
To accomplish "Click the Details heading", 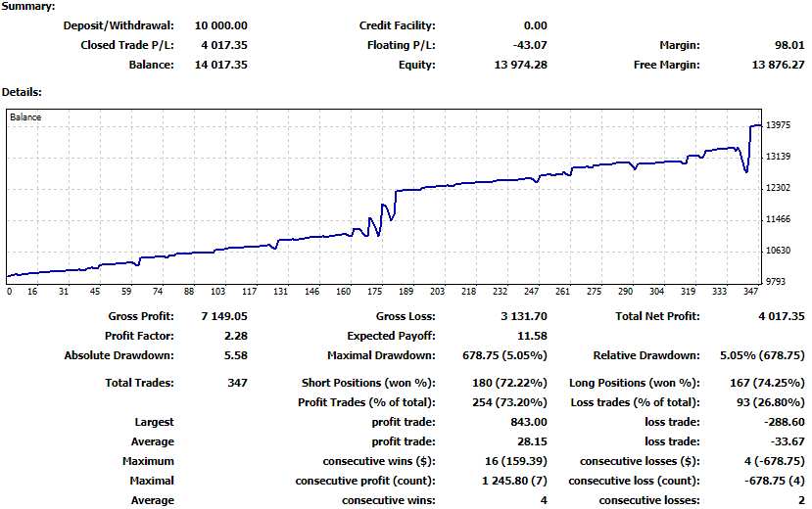I will tap(22, 92).
